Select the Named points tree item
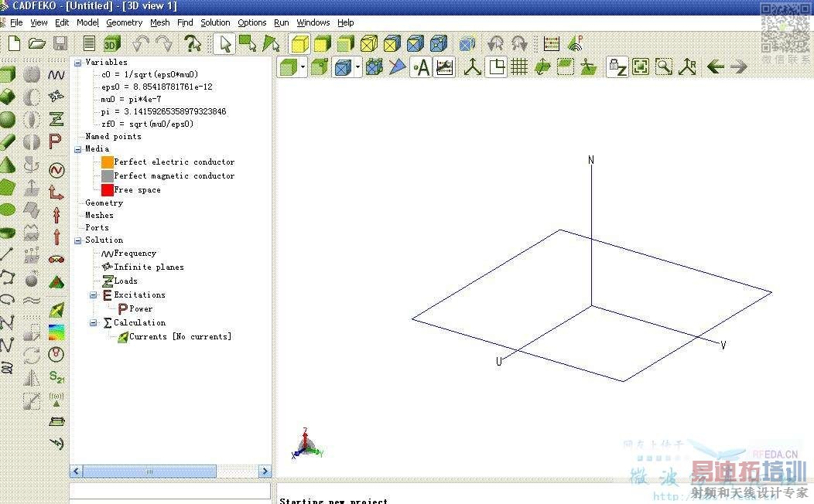 pos(113,136)
